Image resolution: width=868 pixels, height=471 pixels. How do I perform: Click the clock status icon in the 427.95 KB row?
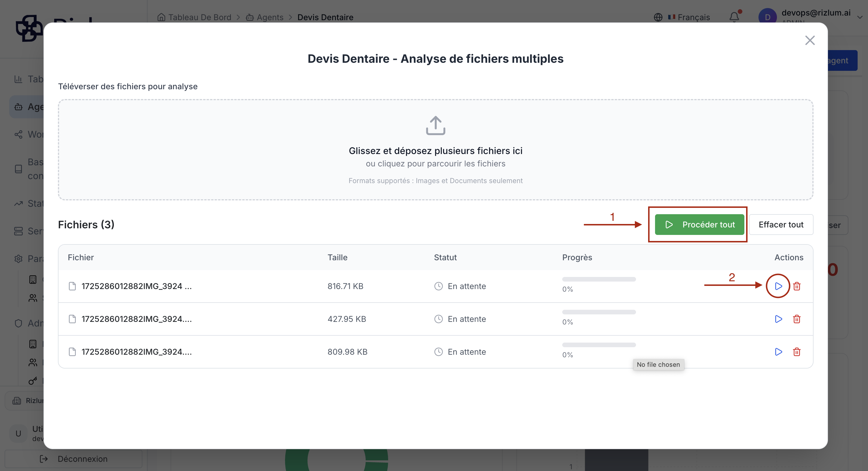pyautogui.click(x=438, y=319)
